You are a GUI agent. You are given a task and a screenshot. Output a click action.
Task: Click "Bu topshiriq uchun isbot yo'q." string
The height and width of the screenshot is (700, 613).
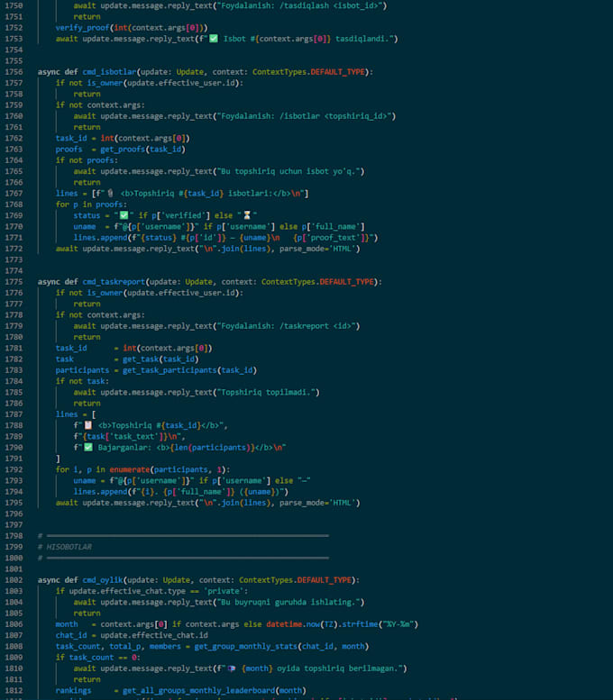click(288, 171)
